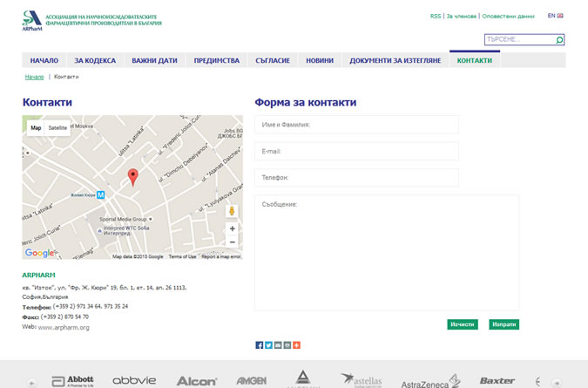Screen dimensions: 588x388
Task: Click the Astellas logo
Action: (x=361, y=380)
